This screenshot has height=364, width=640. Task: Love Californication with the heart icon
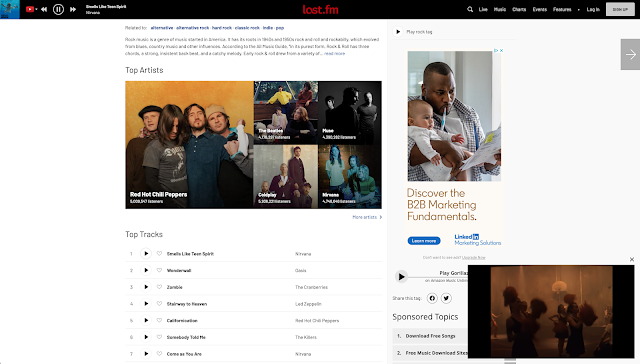(159, 320)
